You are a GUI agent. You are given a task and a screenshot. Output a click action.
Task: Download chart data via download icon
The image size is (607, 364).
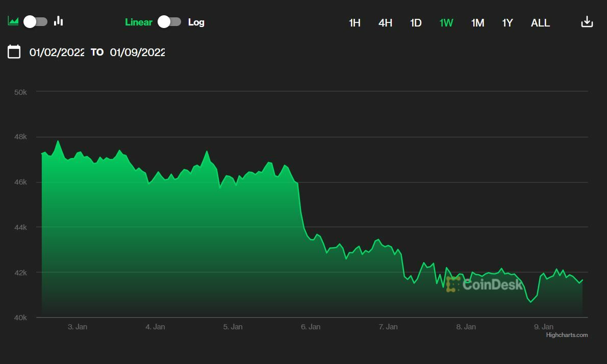click(x=587, y=22)
